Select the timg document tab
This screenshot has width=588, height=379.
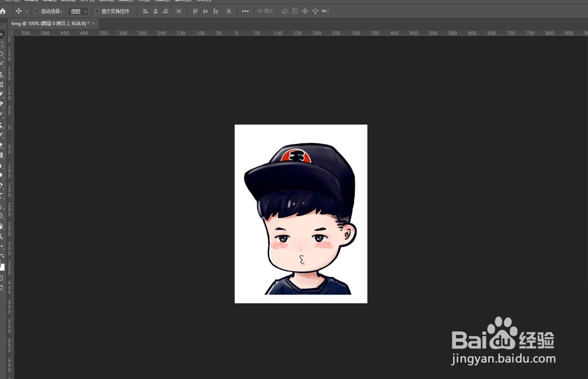(50, 23)
